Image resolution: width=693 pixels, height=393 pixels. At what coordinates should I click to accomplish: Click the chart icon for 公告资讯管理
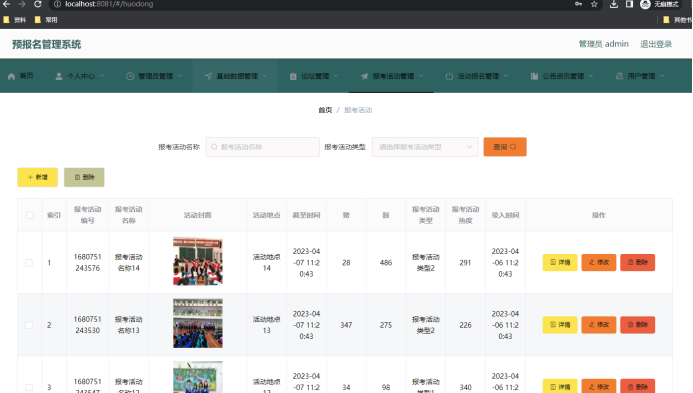(x=534, y=76)
